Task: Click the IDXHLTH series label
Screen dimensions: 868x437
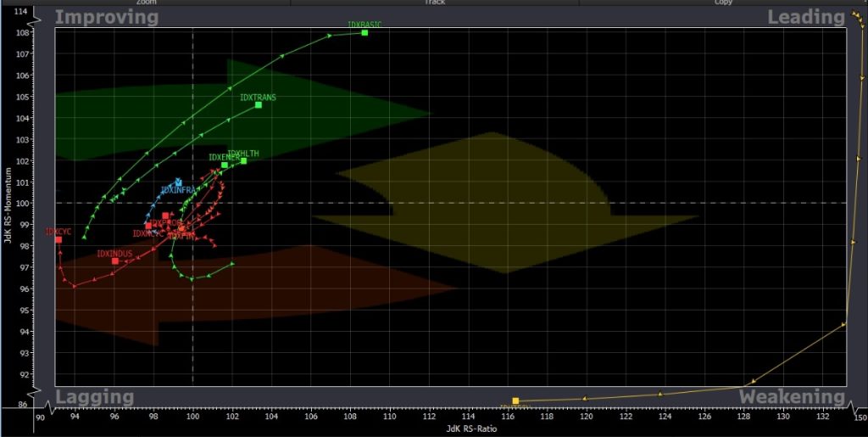Action: pos(243,154)
